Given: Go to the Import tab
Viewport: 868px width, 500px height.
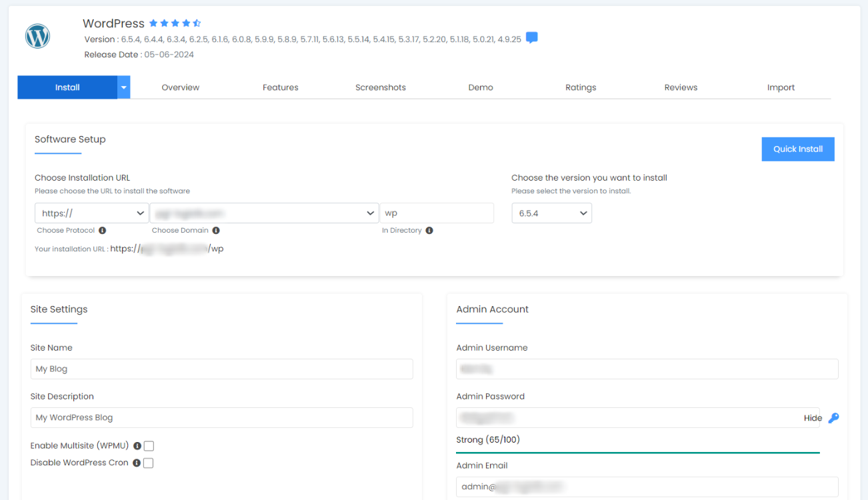Looking at the screenshot, I should pyautogui.click(x=781, y=87).
